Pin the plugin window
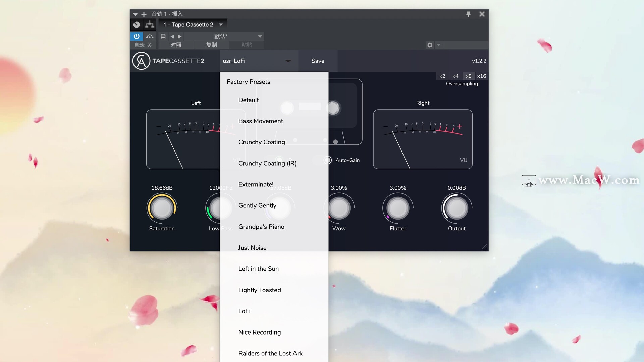 tap(468, 14)
